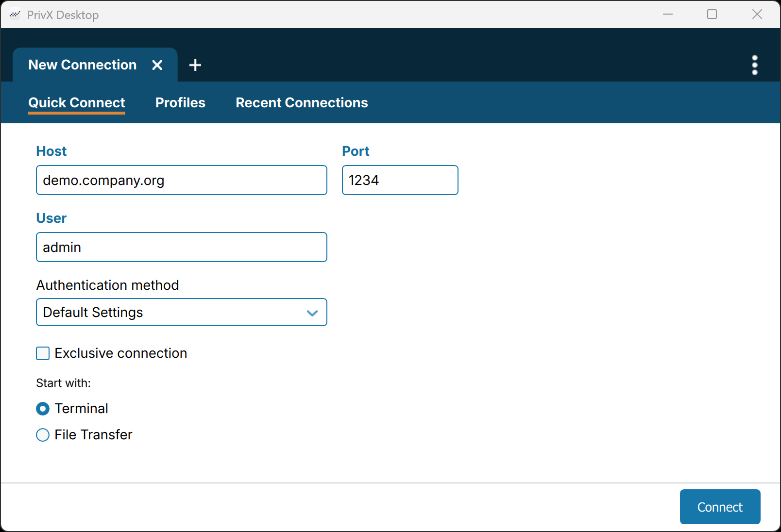Open the three-dot options menu

(x=754, y=65)
